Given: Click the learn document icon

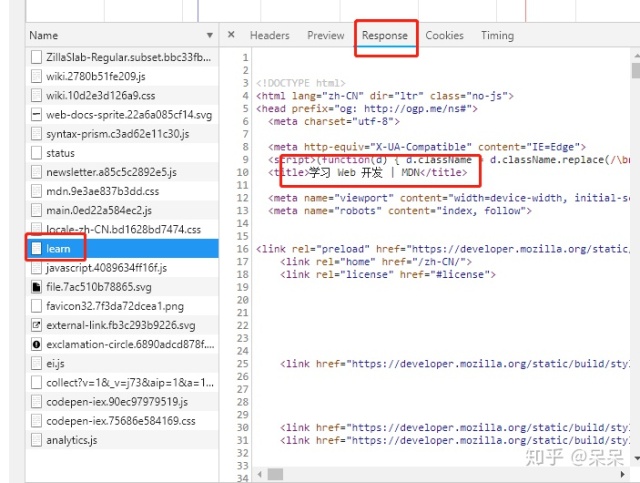Looking at the screenshot, I should coord(36,248).
